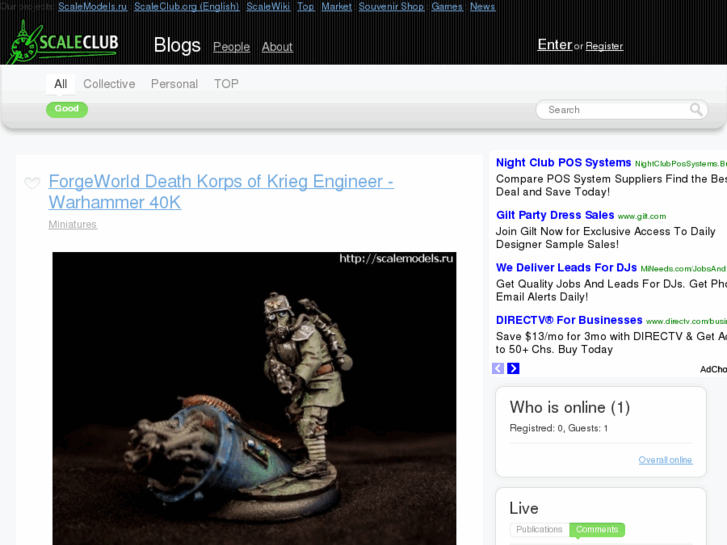Image resolution: width=727 pixels, height=545 pixels.
Task: Click the ScaleClub logo
Action: click(63, 42)
